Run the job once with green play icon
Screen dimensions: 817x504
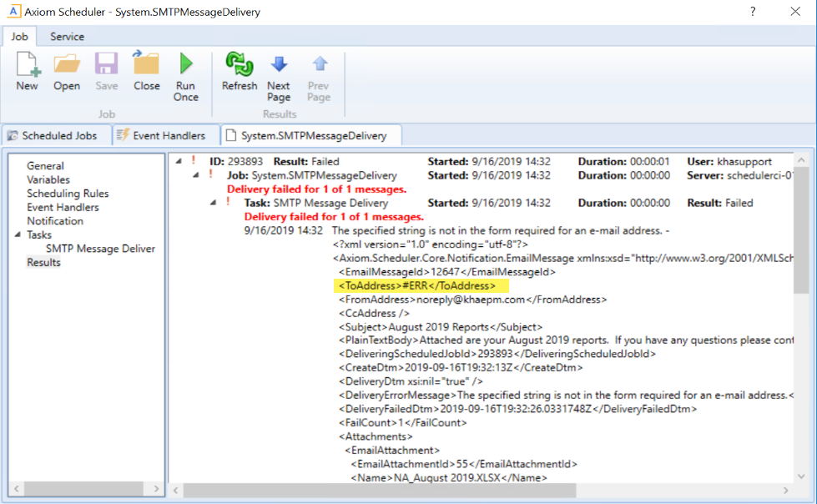(185, 63)
